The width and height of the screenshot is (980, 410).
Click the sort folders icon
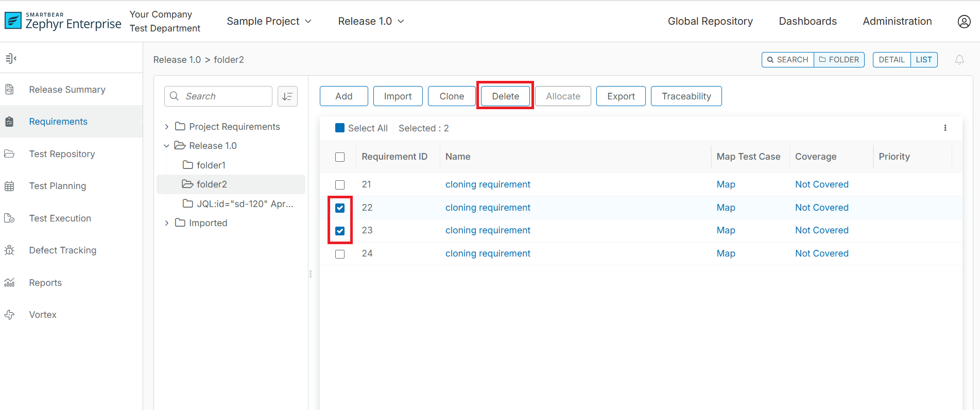pos(287,96)
